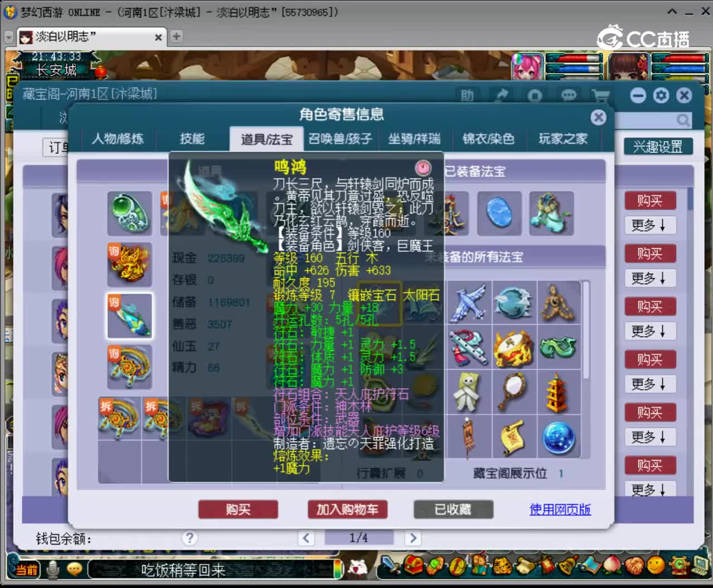Click the yellow chat bubble beside microphone
The image size is (713, 588).
tap(74, 569)
